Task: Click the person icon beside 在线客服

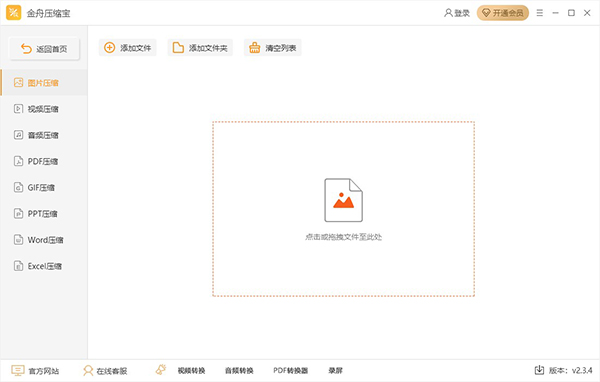Action: [88, 371]
